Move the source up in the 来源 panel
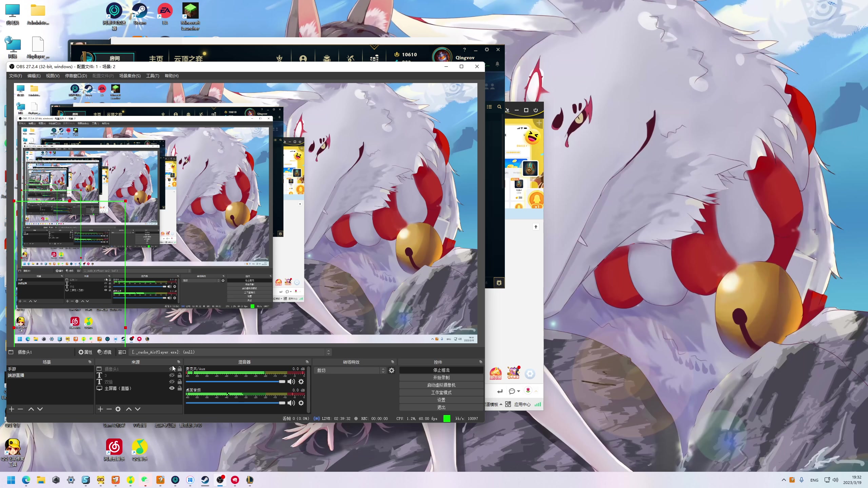Screen dimensions: 868x488 point(129,409)
